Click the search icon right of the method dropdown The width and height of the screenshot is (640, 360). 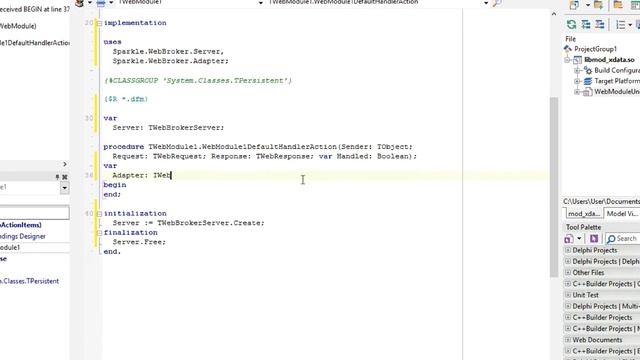[x=497, y=3]
